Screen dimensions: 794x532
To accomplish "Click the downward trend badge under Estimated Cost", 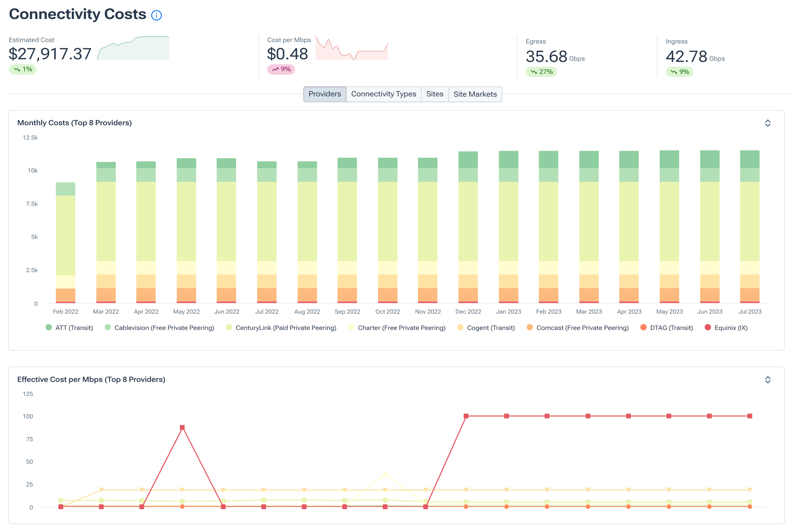I will click(22, 69).
